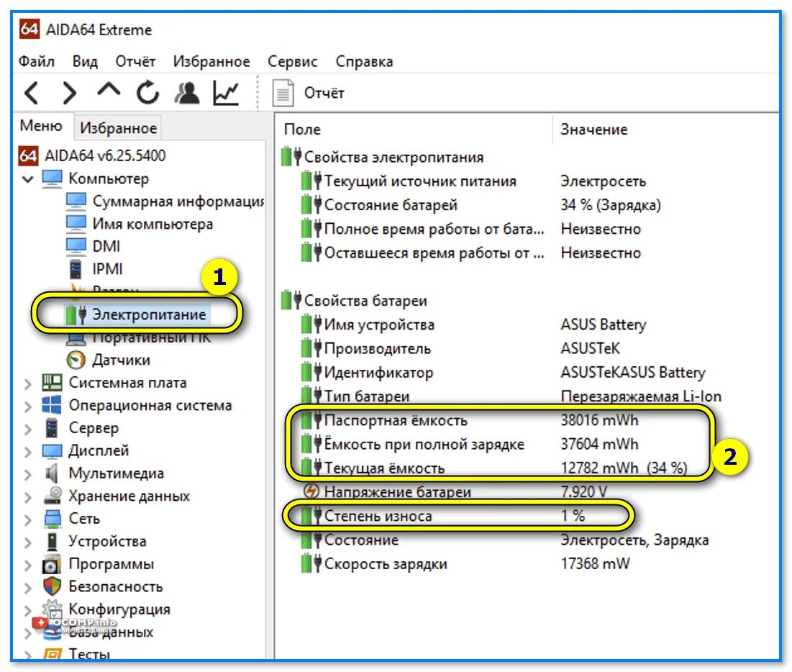Click the Системная плата motherboard icon

[52, 383]
